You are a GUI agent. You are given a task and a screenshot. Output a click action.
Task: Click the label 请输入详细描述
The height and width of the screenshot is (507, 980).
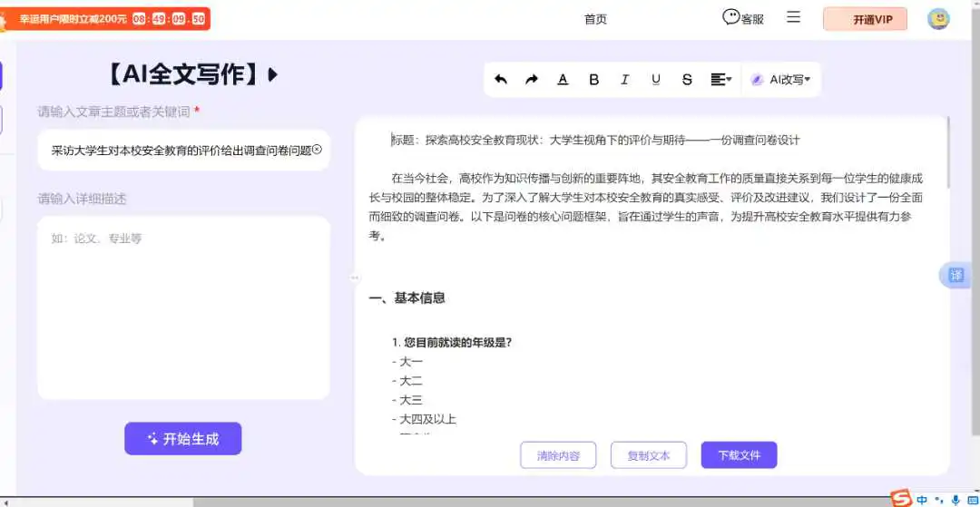coord(82,200)
